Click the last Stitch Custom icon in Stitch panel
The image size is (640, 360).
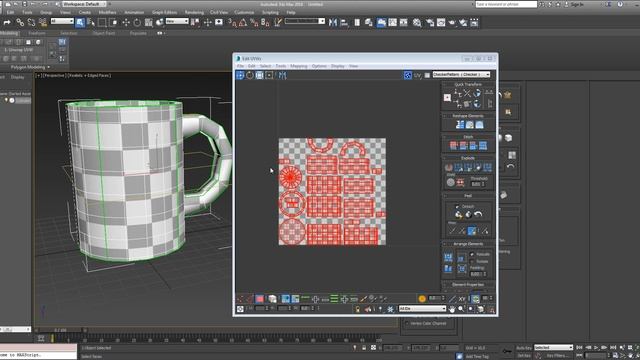(x=483, y=146)
